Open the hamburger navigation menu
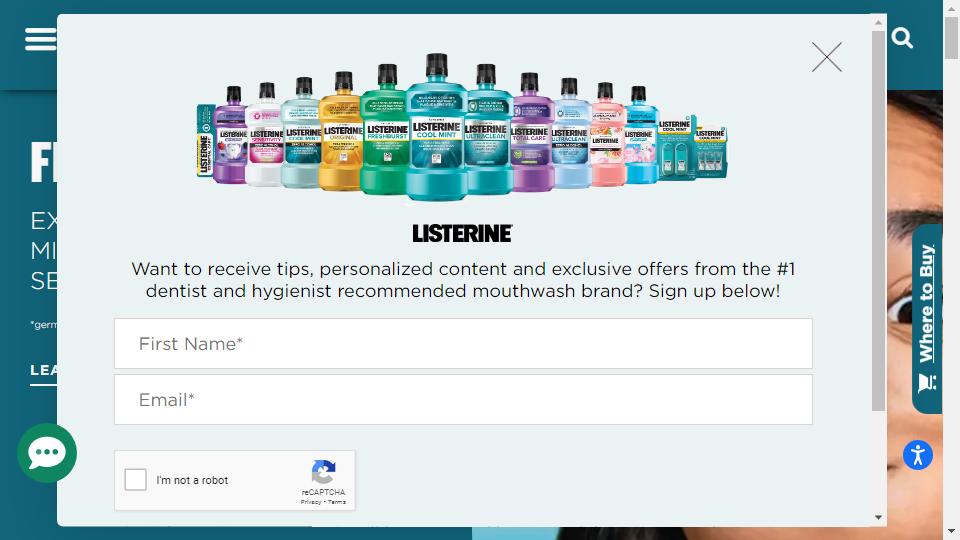The image size is (960, 540). pyautogui.click(x=40, y=39)
